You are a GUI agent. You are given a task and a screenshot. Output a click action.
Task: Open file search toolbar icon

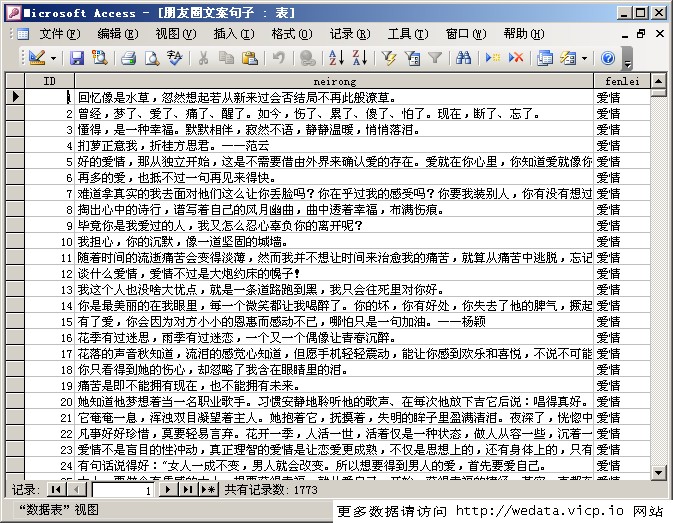pos(100,57)
